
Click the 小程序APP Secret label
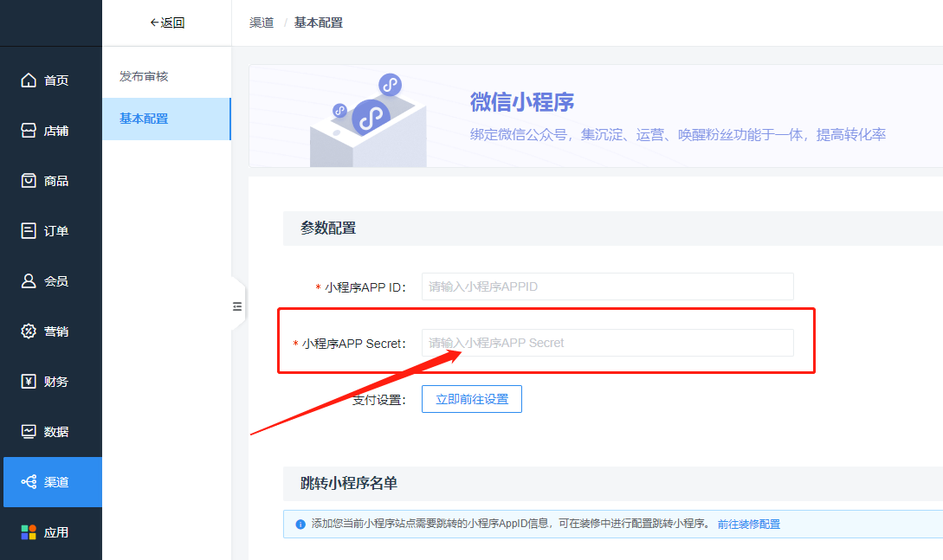click(x=354, y=344)
